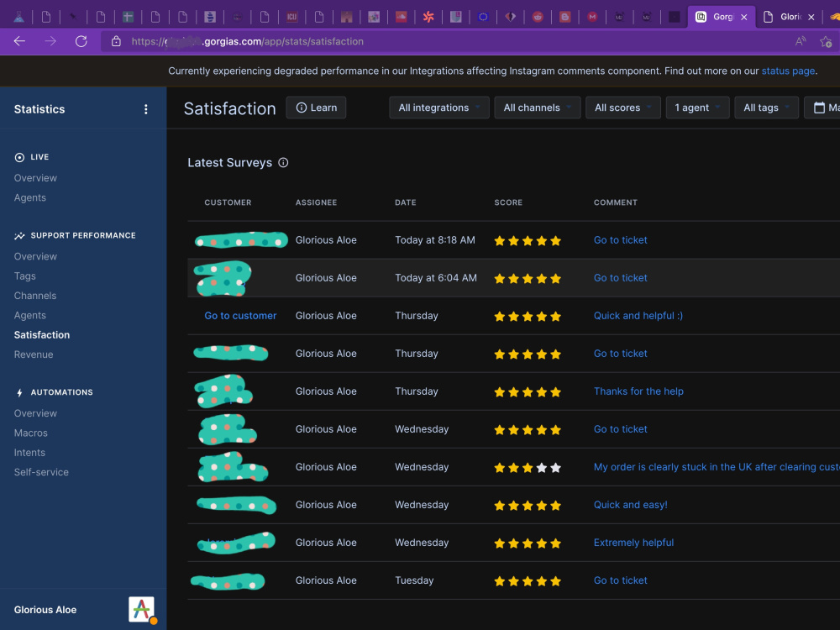Viewport: 840px width, 630px height.
Task: Click the three-star score rating
Action: (x=528, y=468)
